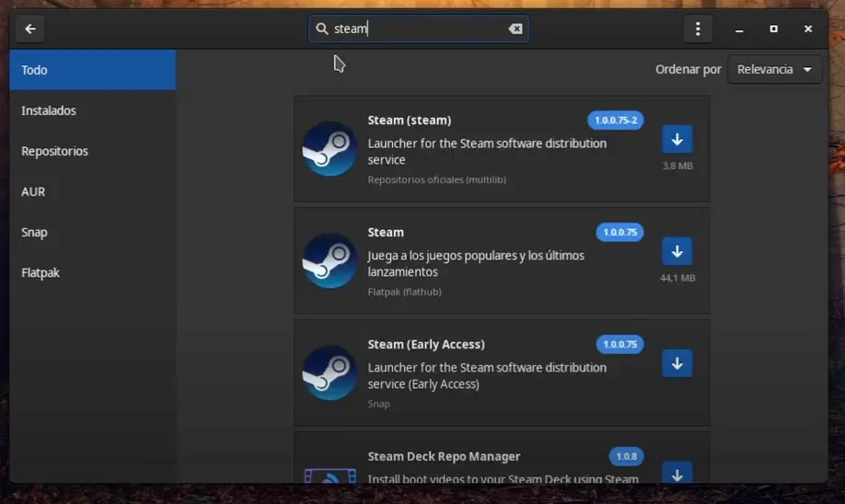This screenshot has width=845, height=504.
Task: Show Instalados packages
Action: tap(93, 110)
